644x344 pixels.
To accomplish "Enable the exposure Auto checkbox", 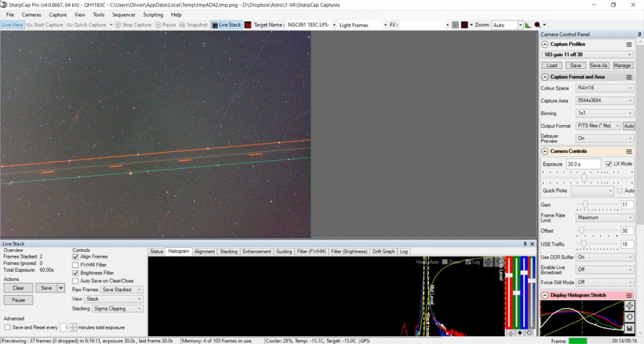I will click(x=620, y=191).
